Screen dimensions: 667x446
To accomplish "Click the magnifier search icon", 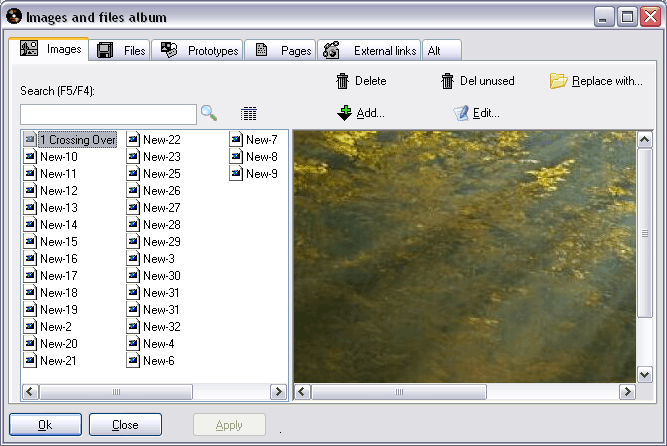I will (208, 113).
